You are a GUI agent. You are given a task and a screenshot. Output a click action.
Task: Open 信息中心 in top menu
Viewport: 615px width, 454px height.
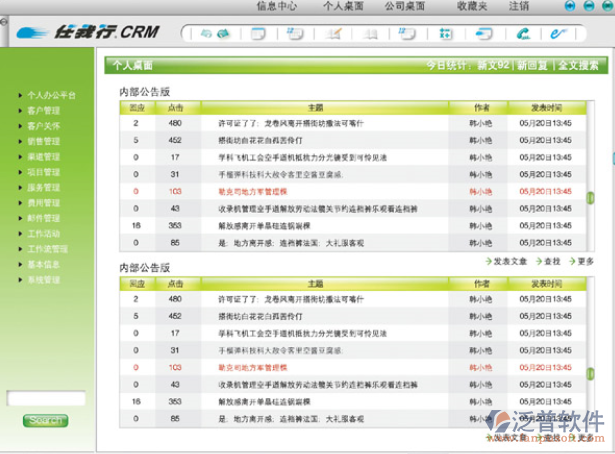276,6
